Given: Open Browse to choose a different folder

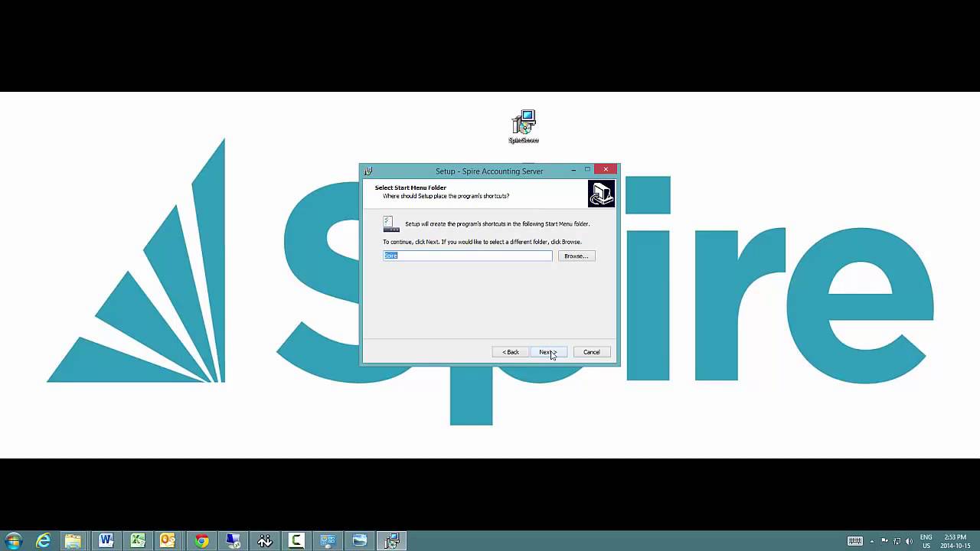Looking at the screenshot, I should pos(577,256).
